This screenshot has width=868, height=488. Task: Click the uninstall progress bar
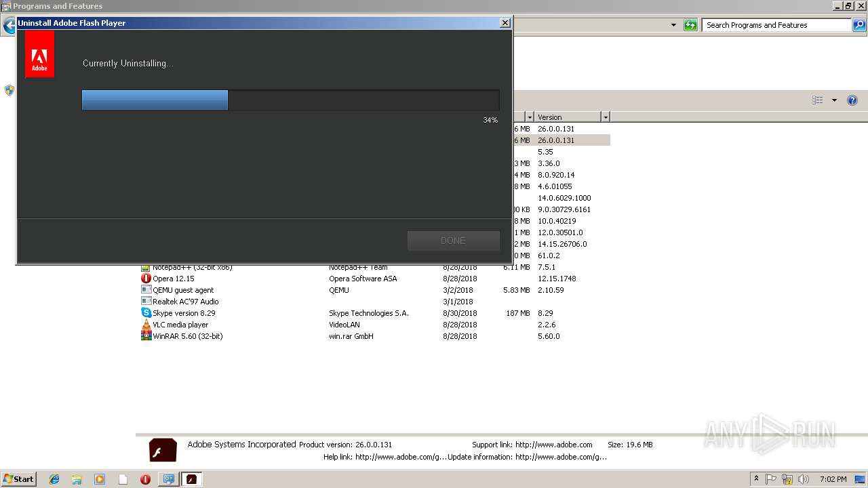[290, 100]
